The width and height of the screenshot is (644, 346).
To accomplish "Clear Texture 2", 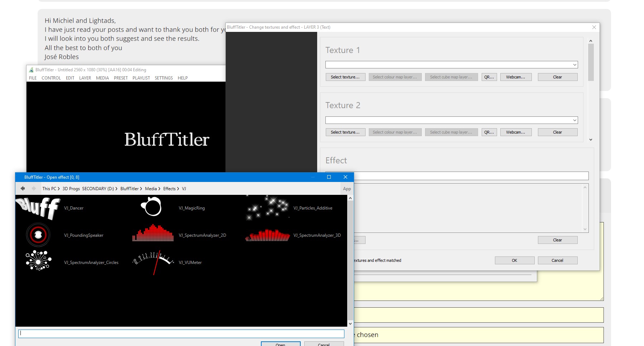I will (x=558, y=132).
